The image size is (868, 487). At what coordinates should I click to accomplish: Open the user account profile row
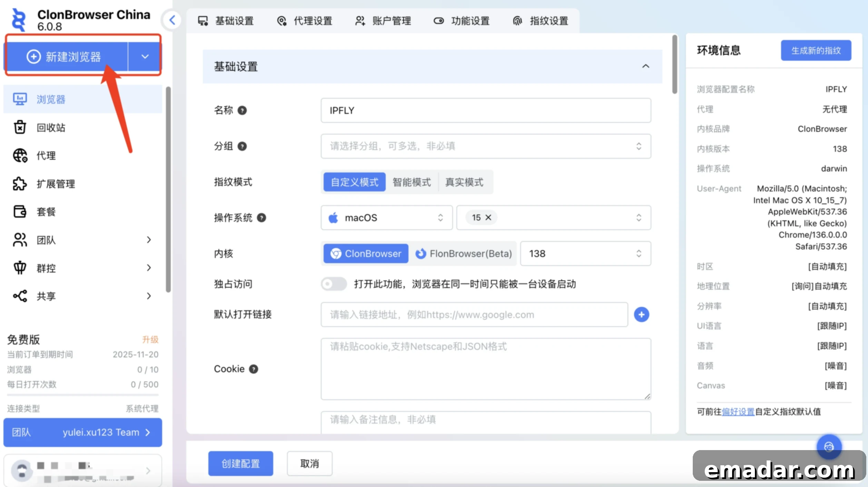point(83,471)
